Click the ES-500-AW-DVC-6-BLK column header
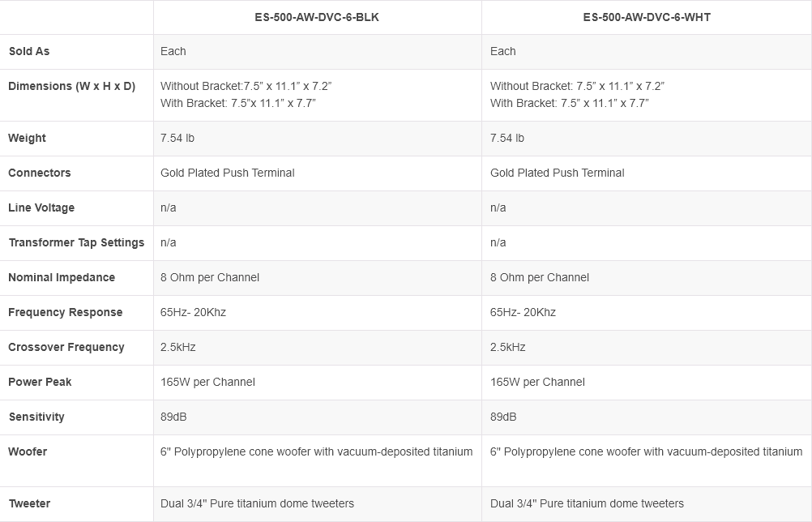 coord(317,17)
